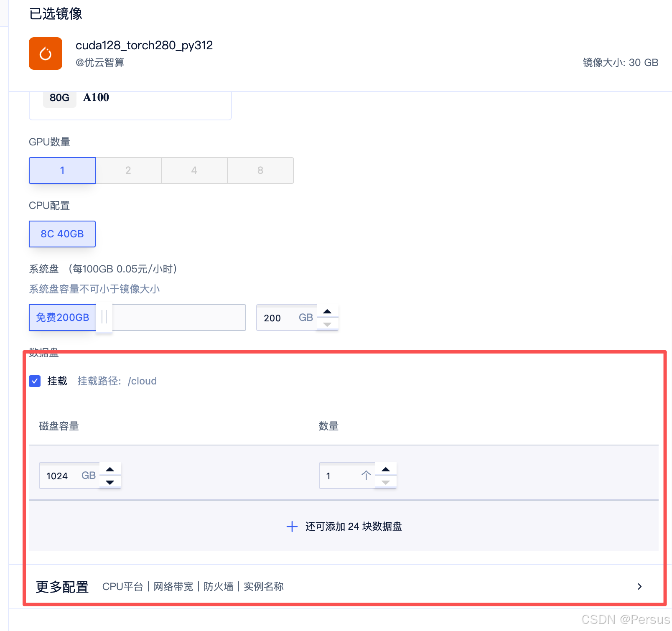Image resolution: width=672 pixels, height=631 pixels.
Task: Click the cuda128_torch280_py312 image name
Action: pyautogui.click(x=144, y=45)
